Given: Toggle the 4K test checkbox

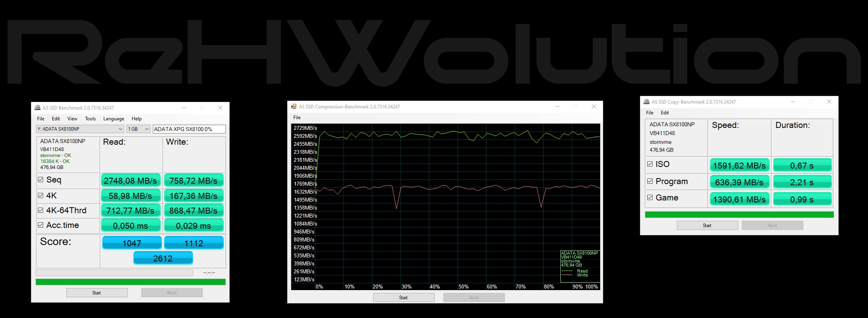Looking at the screenshot, I should pos(40,195).
